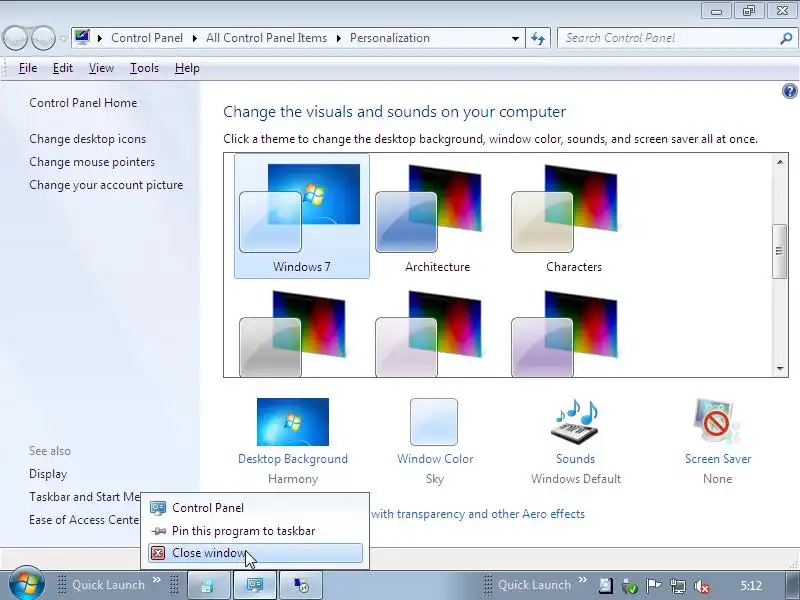This screenshot has width=800, height=600.
Task: Click red X icon beside Close window
Action: coord(158,553)
